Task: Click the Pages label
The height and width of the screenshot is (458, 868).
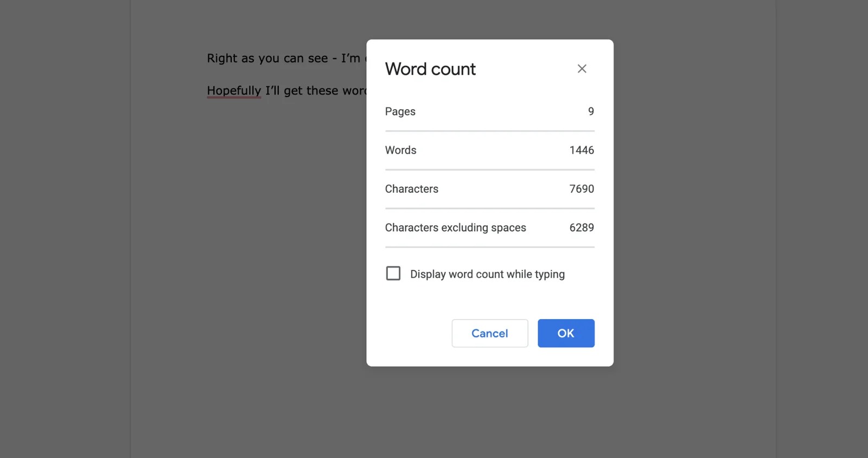Action: (x=400, y=112)
